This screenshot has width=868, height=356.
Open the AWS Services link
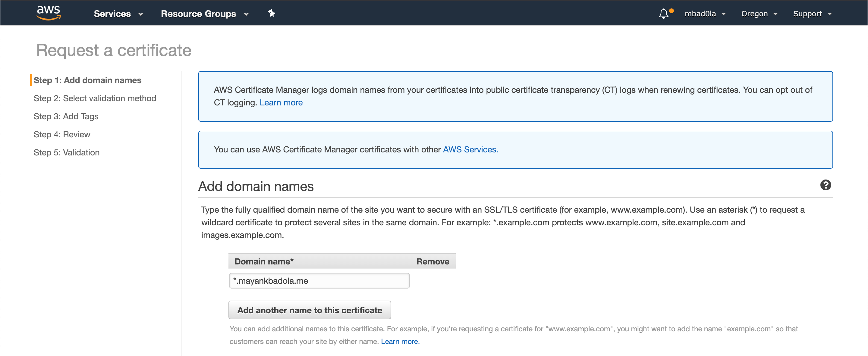coord(470,150)
